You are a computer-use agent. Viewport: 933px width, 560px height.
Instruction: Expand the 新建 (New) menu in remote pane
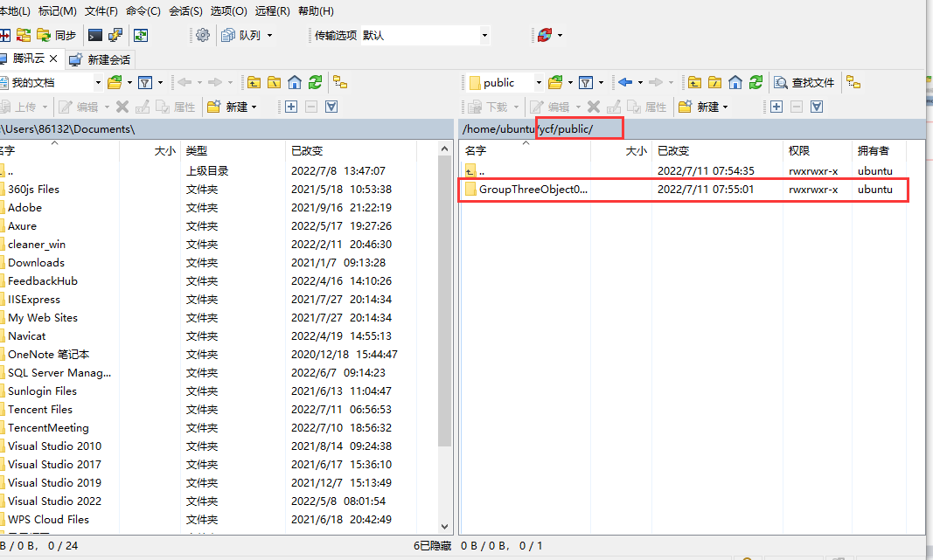click(707, 106)
